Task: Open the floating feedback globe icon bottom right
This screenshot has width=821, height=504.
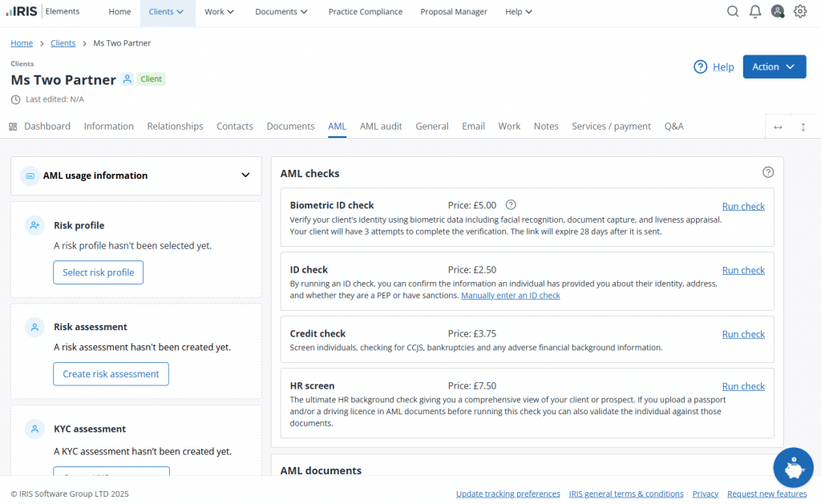Action: coord(793,467)
